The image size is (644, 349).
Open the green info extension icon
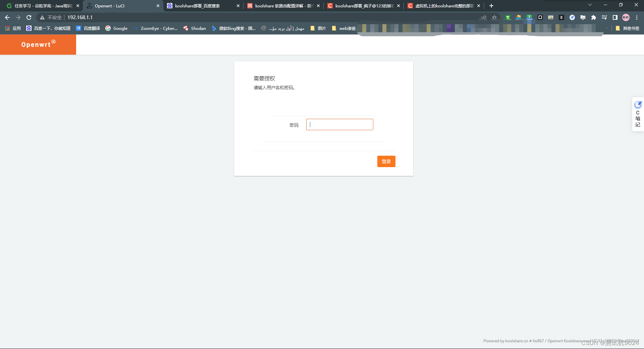click(529, 17)
